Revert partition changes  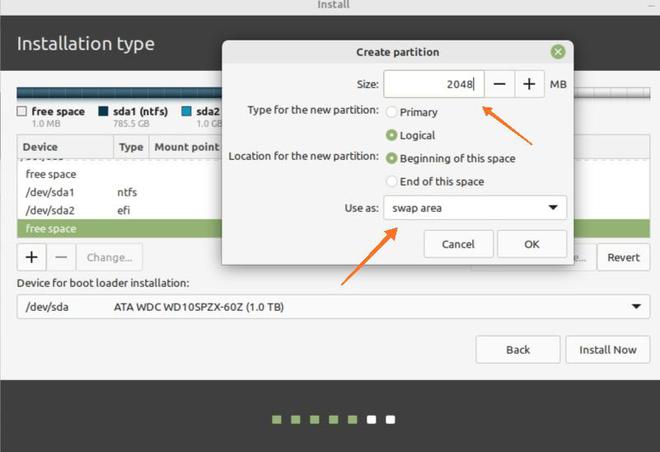[623, 257]
